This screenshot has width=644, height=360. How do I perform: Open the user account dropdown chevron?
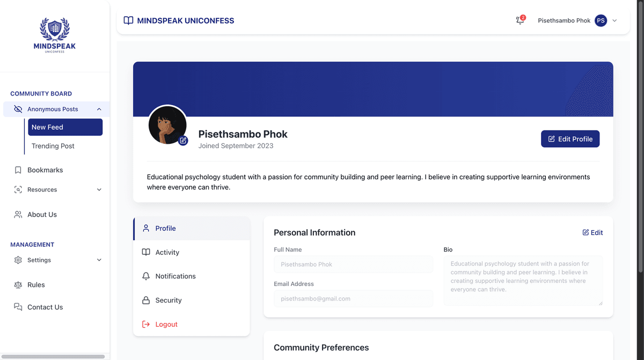[x=614, y=20]
